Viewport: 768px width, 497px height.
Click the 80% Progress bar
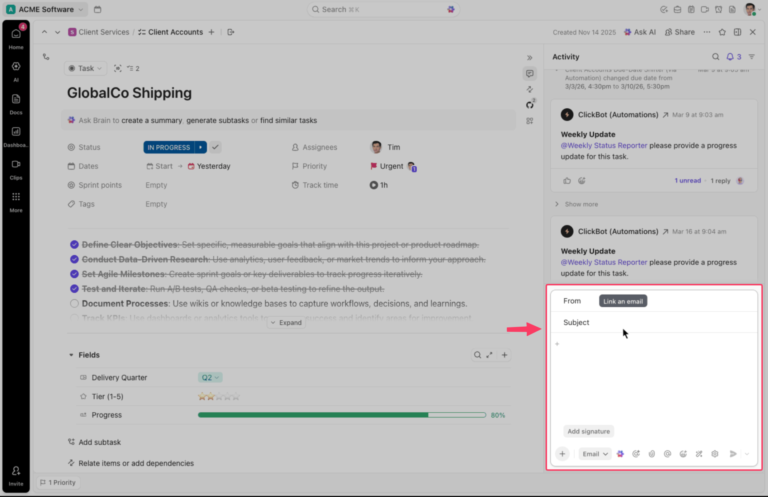click(x=342, y=415)
